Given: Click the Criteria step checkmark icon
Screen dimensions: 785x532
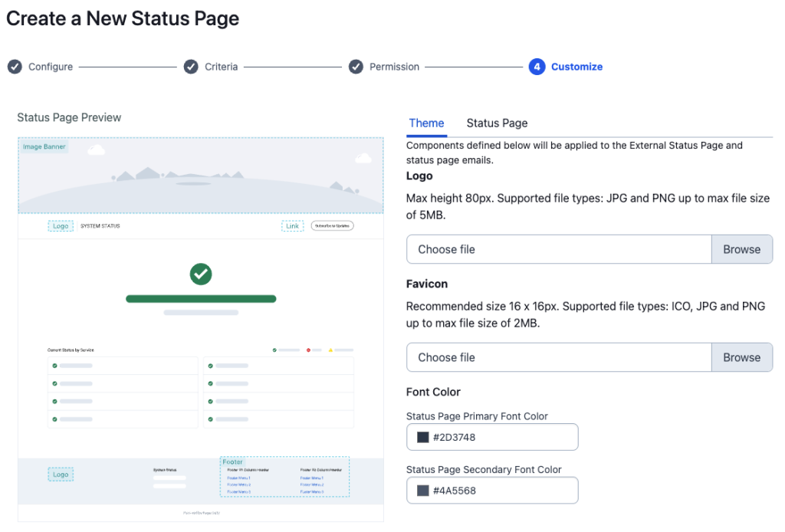Looking at the screenshot, I should (x=191, y=67).
